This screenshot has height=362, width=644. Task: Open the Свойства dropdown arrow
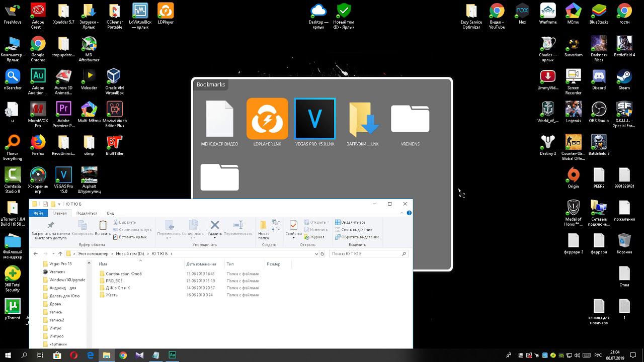click(293, 238)
